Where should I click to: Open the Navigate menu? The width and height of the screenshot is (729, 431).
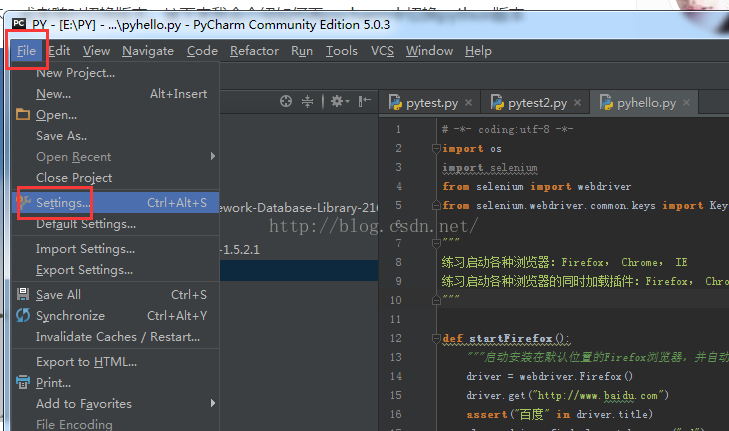(x=148, y=51)
